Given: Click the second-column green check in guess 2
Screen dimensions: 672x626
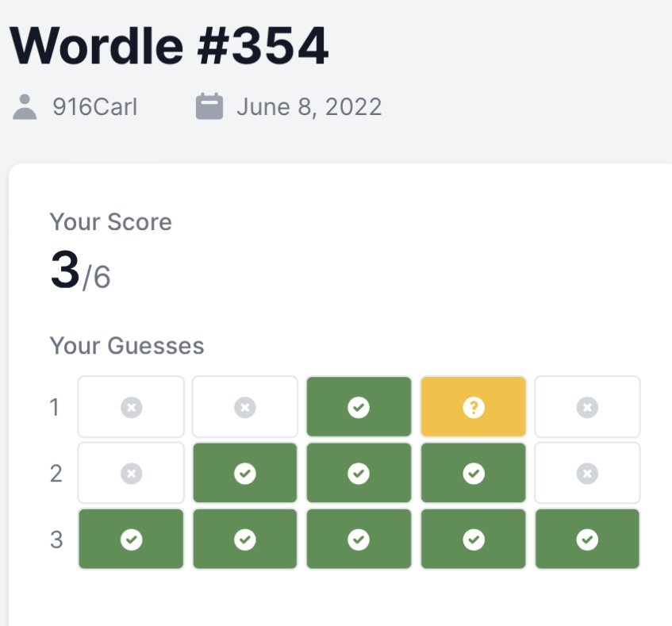Looking at the screenshot, I should (x=244, y=473).
